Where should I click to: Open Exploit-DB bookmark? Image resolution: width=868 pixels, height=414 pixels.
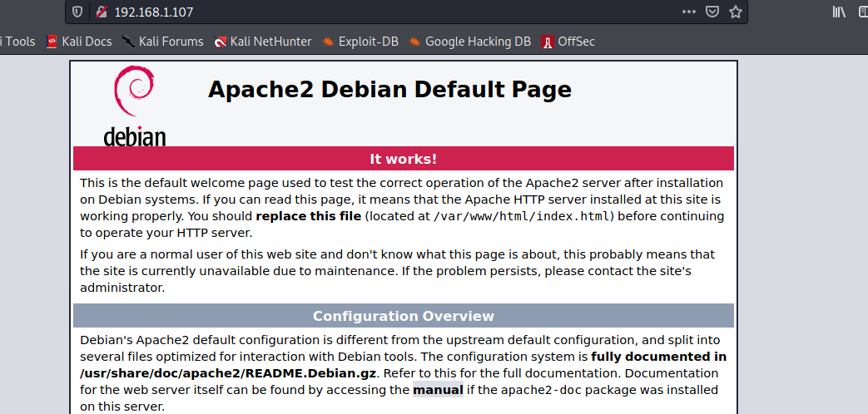360,42
